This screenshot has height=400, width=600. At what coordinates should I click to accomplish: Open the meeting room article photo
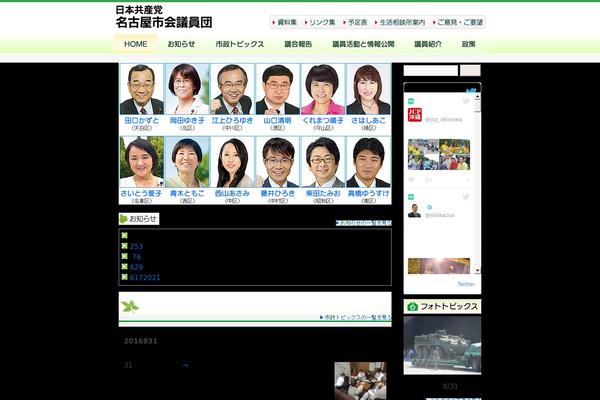pos(360,381)
